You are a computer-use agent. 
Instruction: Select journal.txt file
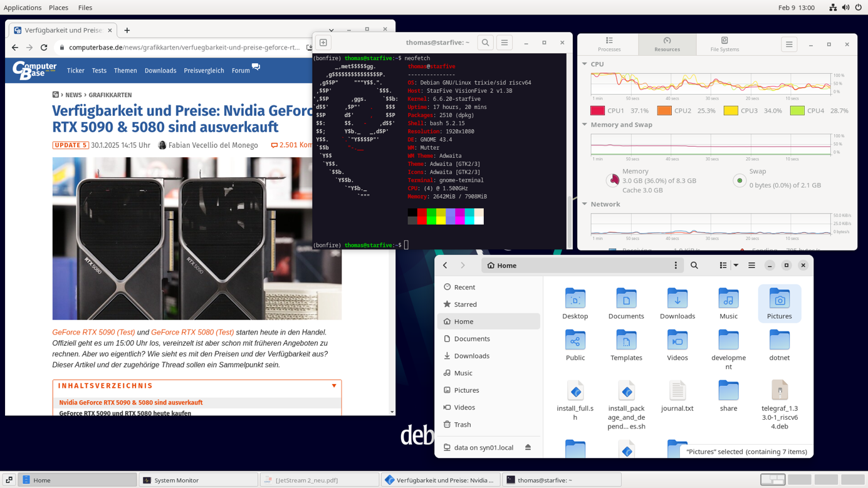click(677, 396)
